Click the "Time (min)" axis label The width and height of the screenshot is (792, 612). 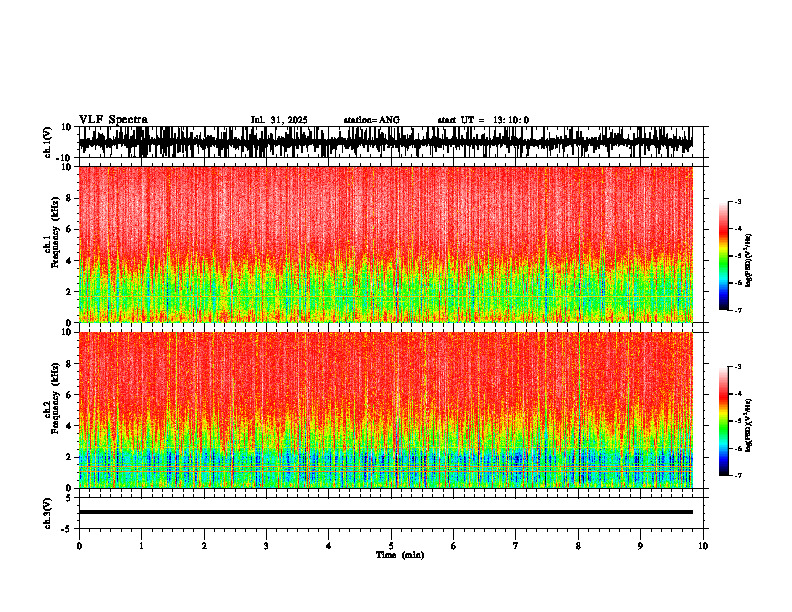tap(400, 555)
